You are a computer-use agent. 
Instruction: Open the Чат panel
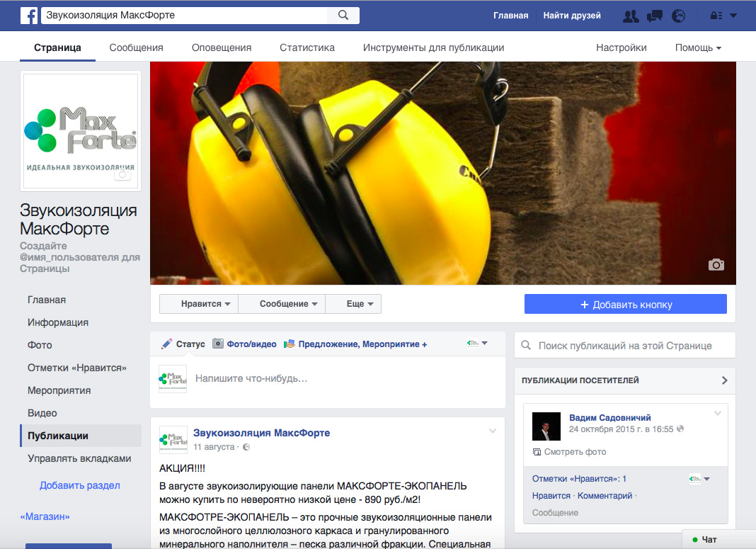point(710,539)
